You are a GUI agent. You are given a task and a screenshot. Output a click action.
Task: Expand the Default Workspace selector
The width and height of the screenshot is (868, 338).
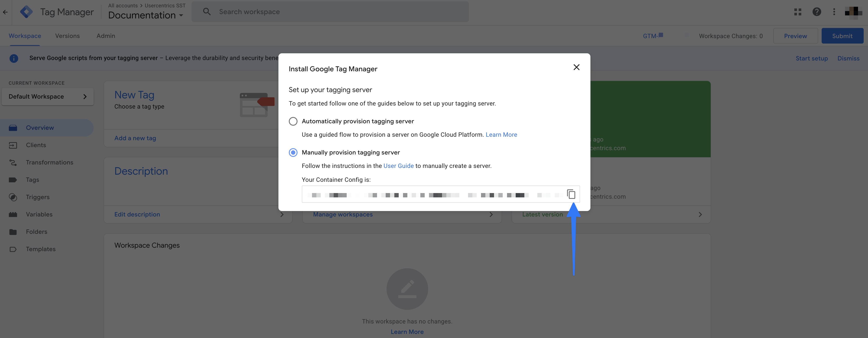47,97
